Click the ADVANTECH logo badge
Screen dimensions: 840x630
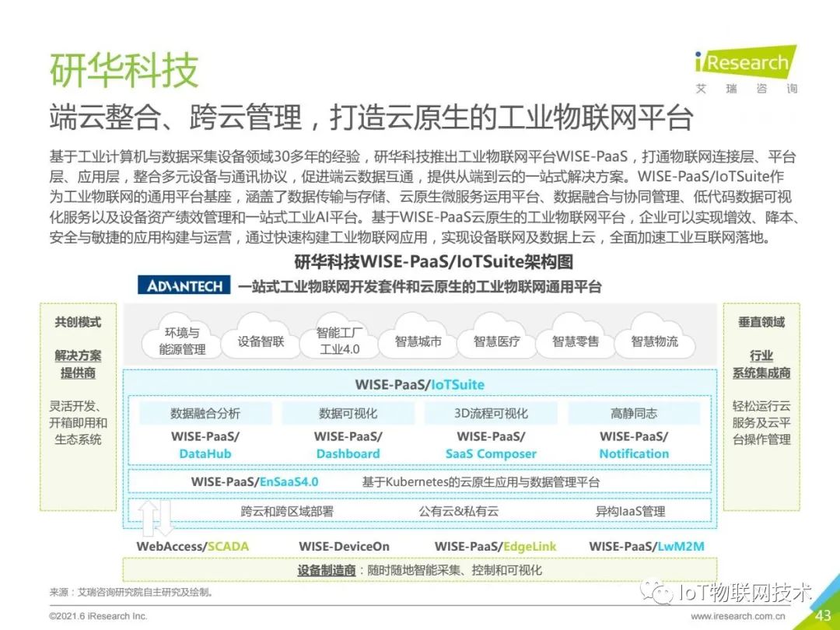[x=184, y=285]
